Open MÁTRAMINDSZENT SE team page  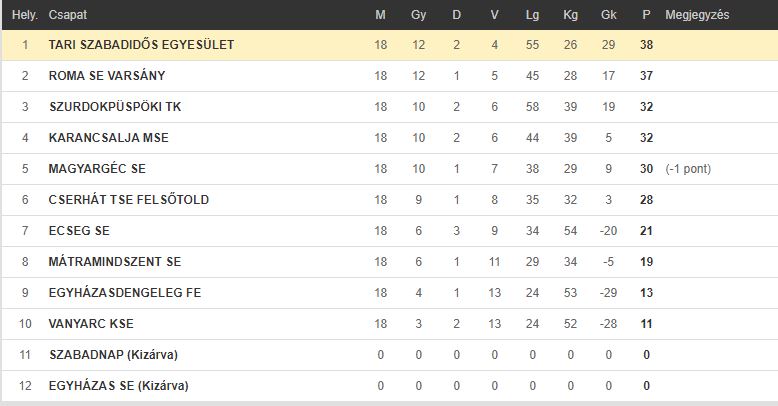(115, 262)
